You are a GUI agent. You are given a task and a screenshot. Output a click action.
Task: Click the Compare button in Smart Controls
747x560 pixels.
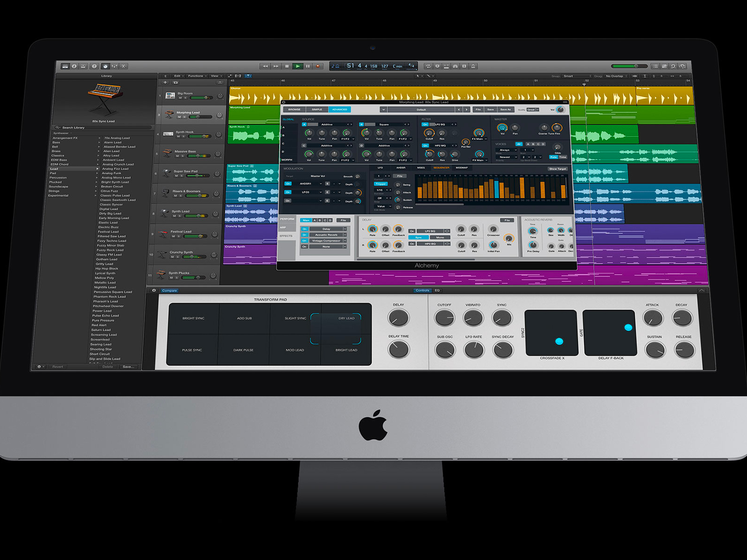click(169, 290)
